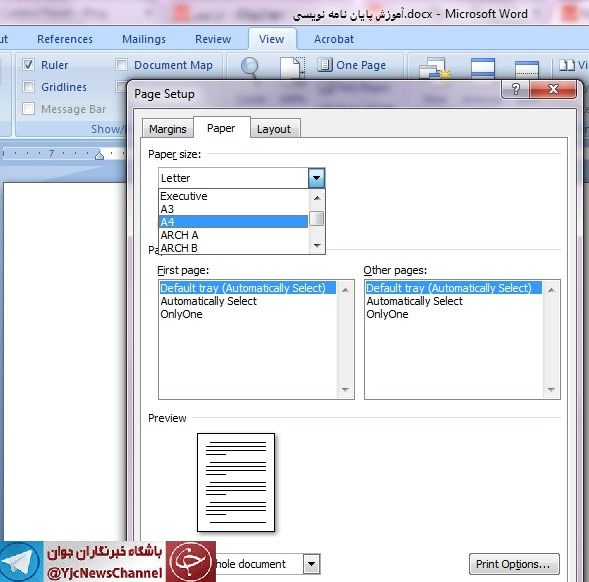This screenshot has width=589, height=582.
Task: Click the 100% page icon beside Zoom
Action: [x=292, y=68]
